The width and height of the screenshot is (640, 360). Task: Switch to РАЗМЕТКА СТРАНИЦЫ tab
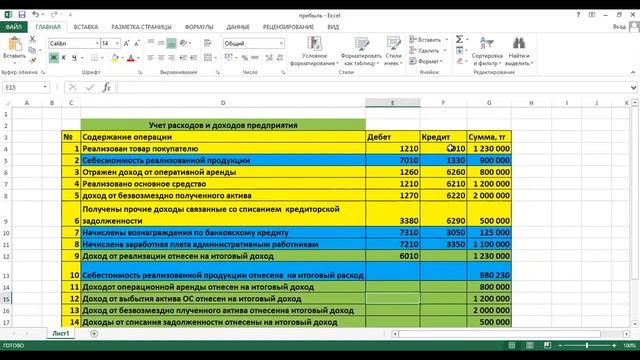141,27
